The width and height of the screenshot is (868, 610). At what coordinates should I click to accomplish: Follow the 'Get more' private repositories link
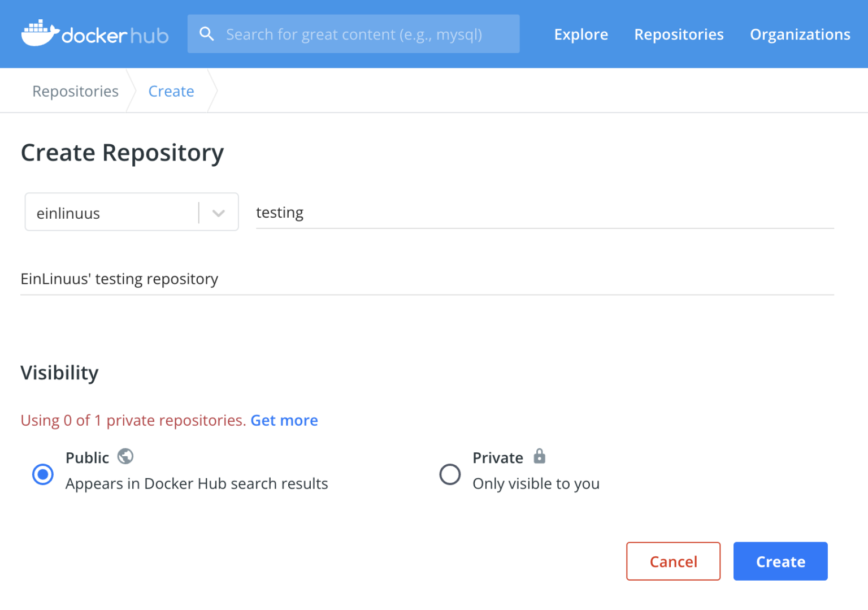coord(284,420)
